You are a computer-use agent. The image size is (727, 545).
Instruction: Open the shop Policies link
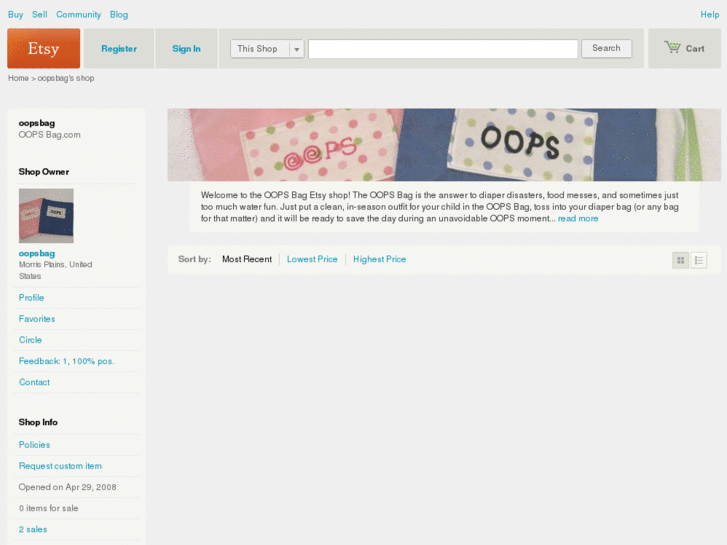(x=34, y=445)
